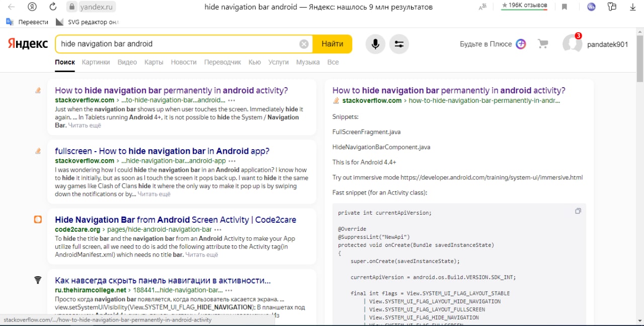Switch to the Видео tab
644x326 pixels.
tap(127, 62)
